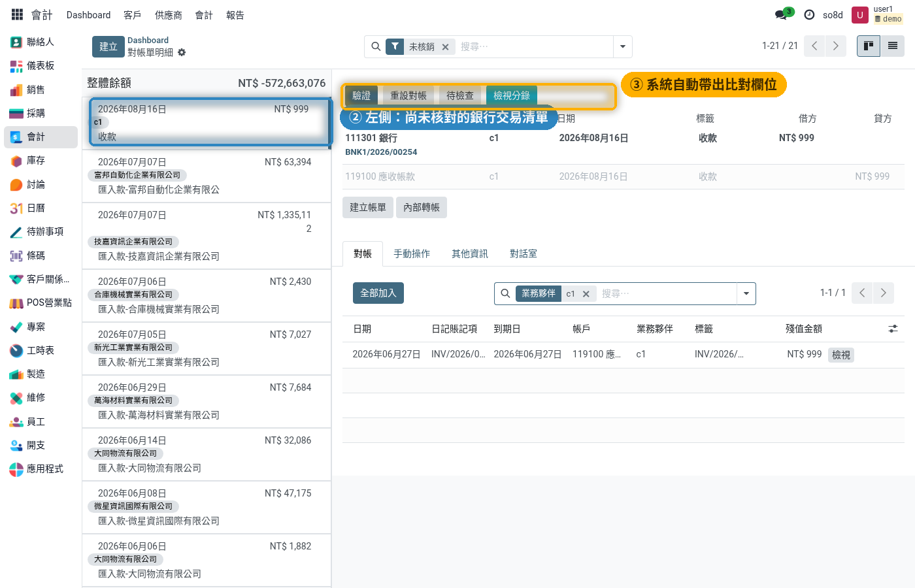Open Dashboard menu in top navigation
Screen dimensions: 915x588
click(x=88, y=15)
